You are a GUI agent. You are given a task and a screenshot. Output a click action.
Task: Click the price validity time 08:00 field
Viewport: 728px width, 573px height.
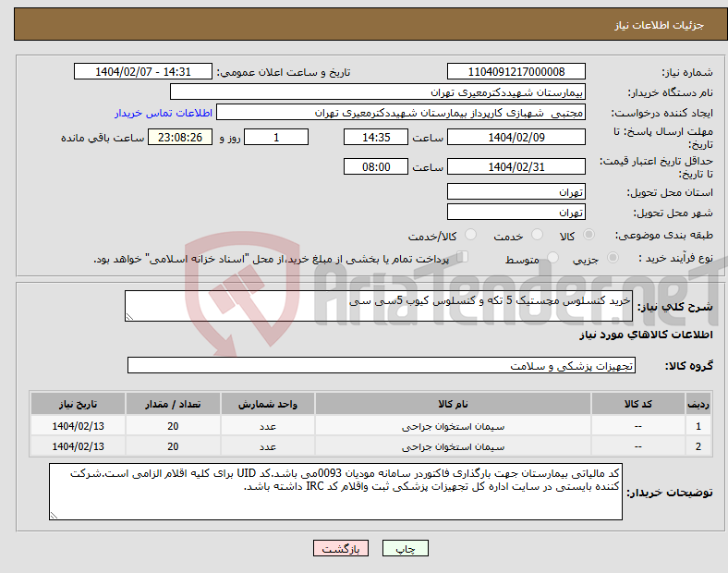[x=376, y=166]
